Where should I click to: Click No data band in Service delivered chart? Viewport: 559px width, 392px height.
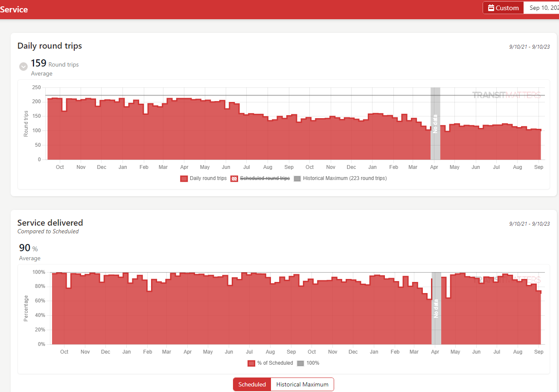pos(436,308)
